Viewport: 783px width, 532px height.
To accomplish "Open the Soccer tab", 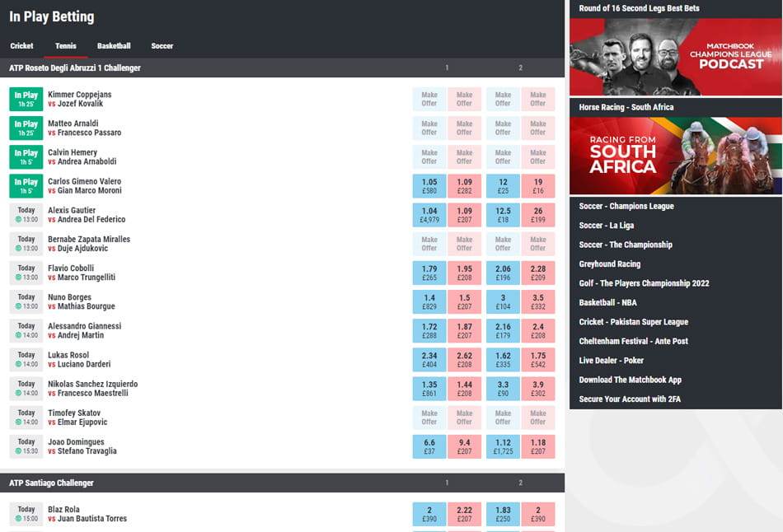I will pyautogui.click(x=162, y=46).
